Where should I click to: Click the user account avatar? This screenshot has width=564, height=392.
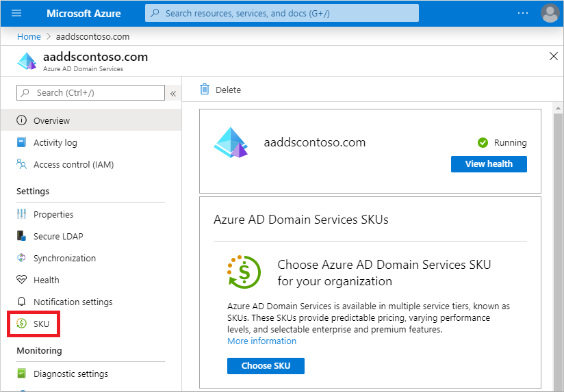(x=550, y=13)
